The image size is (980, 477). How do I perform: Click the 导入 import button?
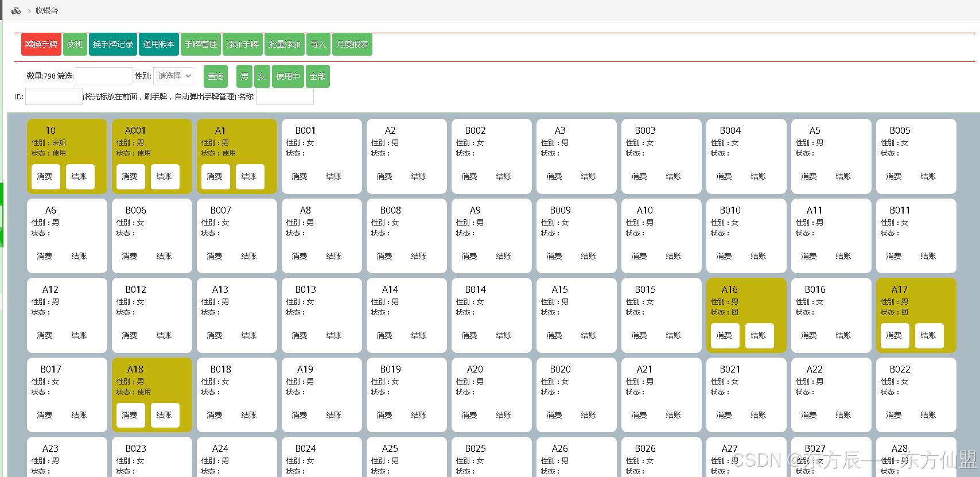[x=318, y=44]
